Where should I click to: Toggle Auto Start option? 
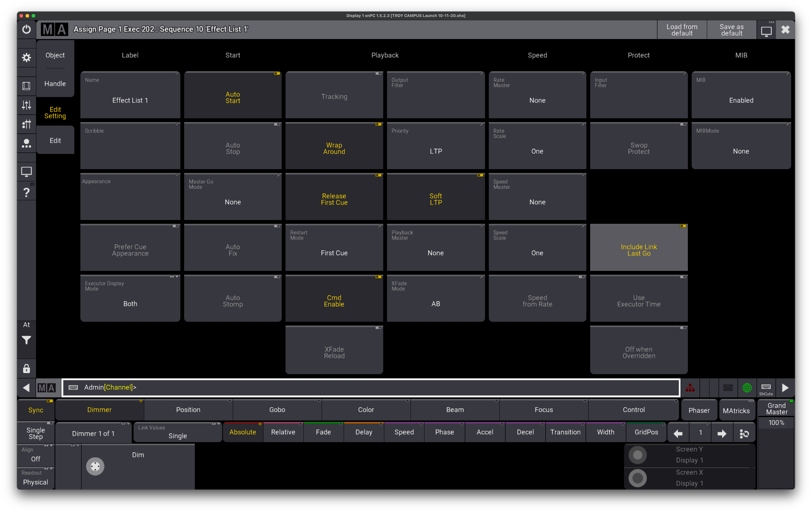pos(233,95)
